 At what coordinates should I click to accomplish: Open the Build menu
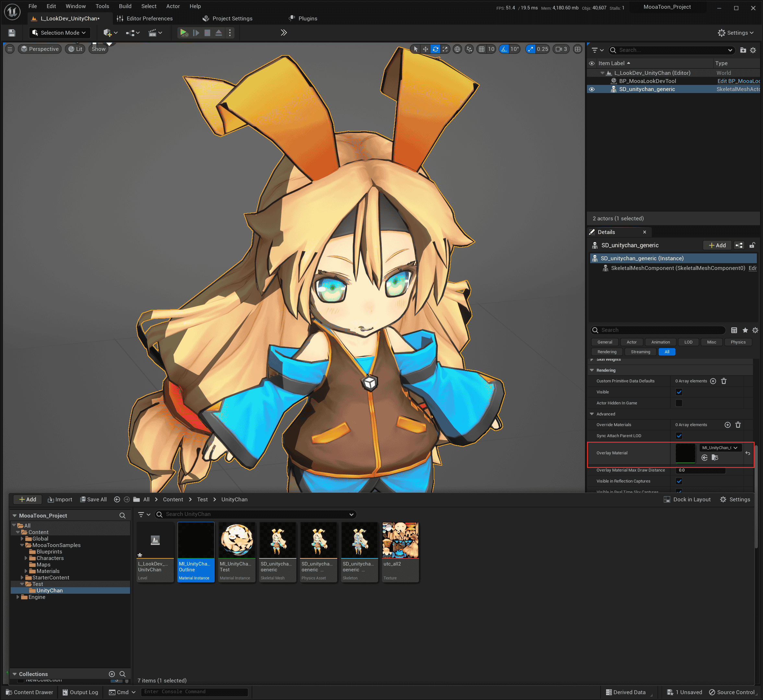coord(125,6)
